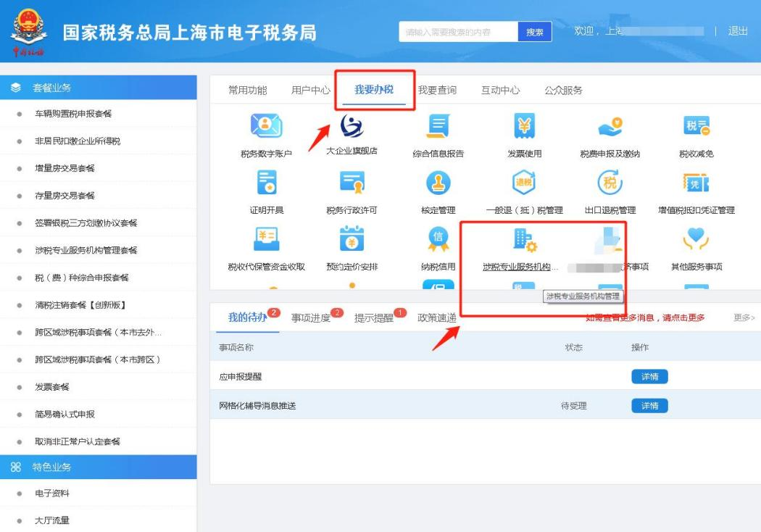This screenshot has height=532, width=761.
Task: Switch to the 事项进度 tab
Action: click(311, 318)
